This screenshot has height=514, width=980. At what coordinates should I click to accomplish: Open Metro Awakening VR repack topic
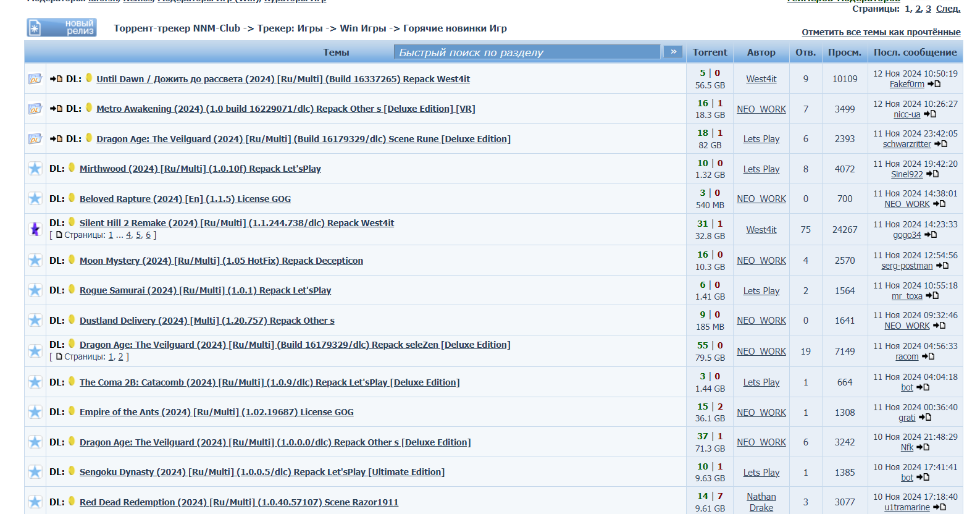(285, 109)
